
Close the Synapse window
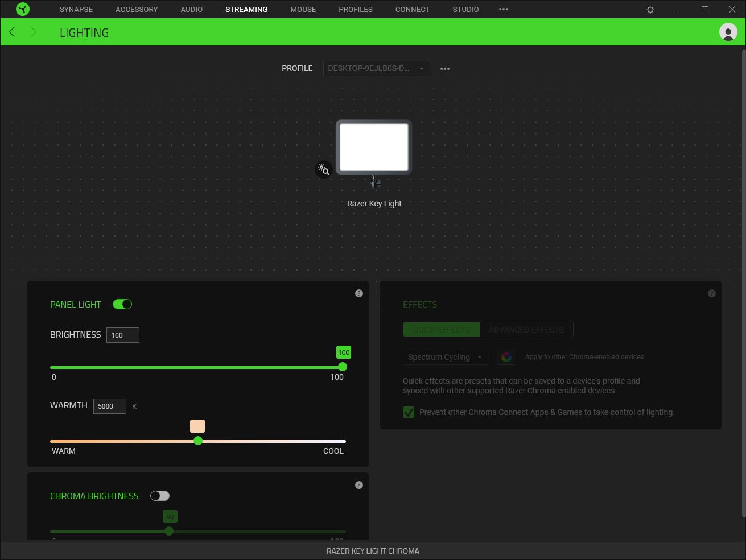[732, 10]
